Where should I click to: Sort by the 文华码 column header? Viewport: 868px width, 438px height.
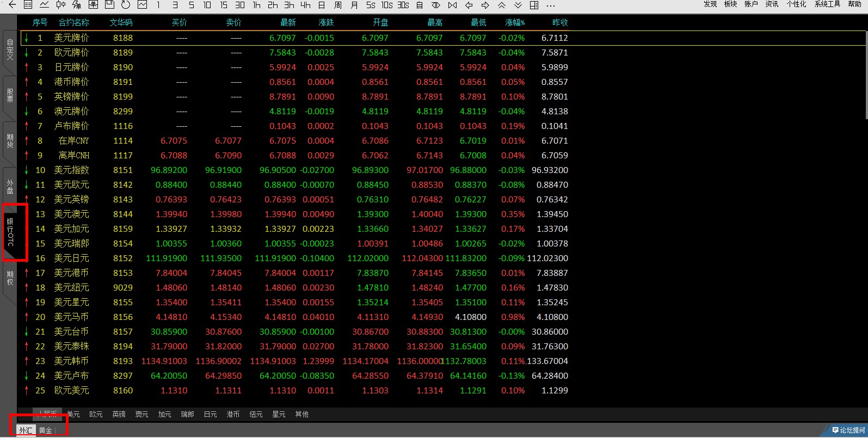coord(121,23)
